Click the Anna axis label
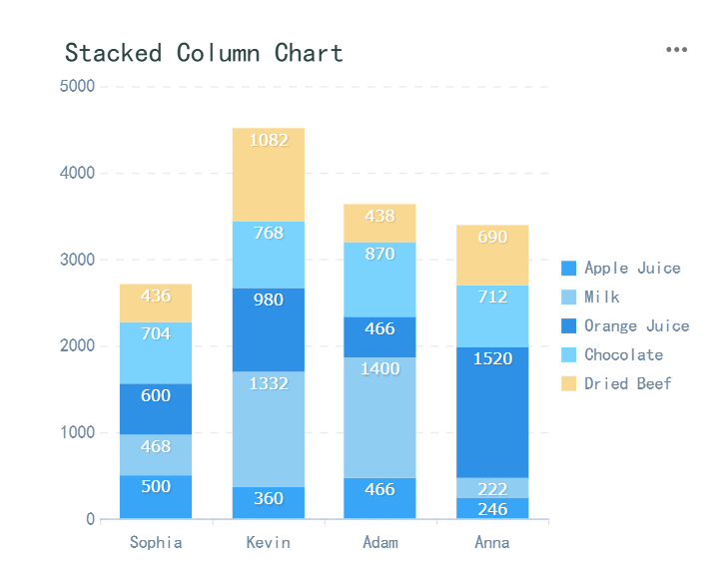This screenshot has width=728, height=586. [492, 543]
